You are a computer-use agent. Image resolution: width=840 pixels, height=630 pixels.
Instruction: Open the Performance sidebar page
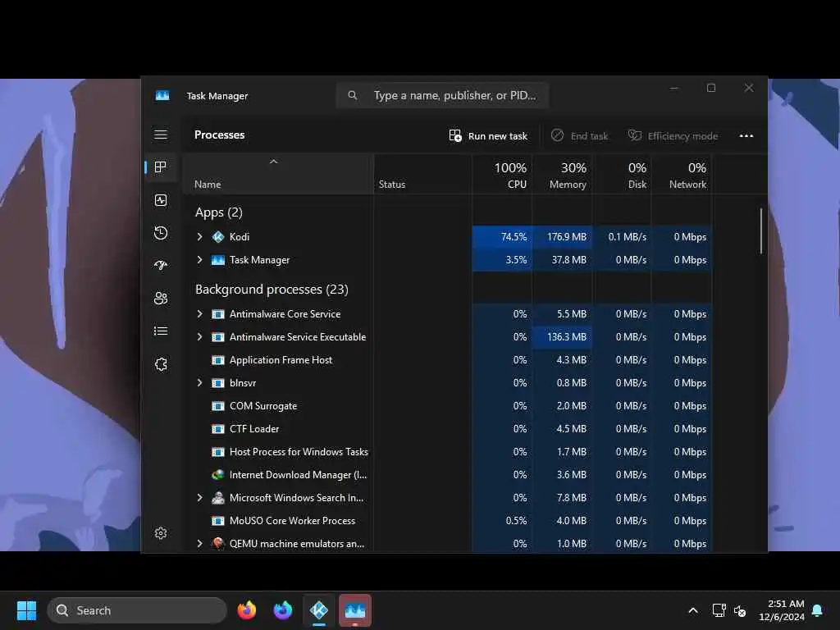pos(161,200)
